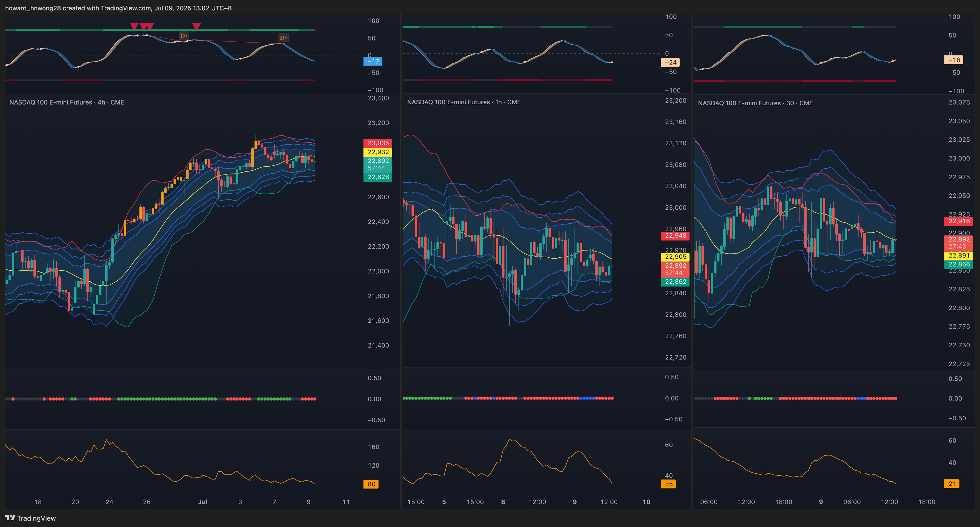Select the NASDAQ 100 E-mini Futures 1h title
Image resolution: width=980 pixels, height=527 pixels.
coord(464,102)
